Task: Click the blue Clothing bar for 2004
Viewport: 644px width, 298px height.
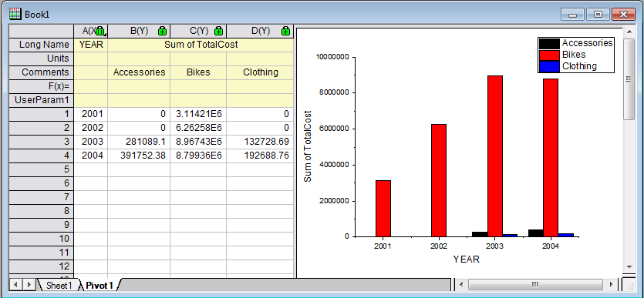Action: tap(566, 235)
